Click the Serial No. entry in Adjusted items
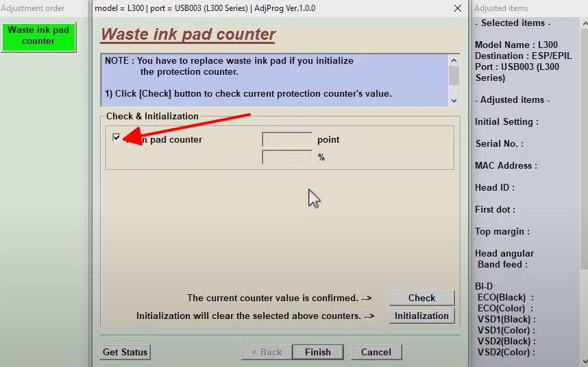 pyautogui.click(x=499, y=143)
